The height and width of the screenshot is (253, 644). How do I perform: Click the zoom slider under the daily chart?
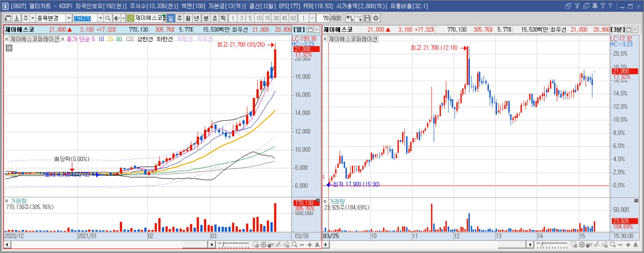coord(234,245)
